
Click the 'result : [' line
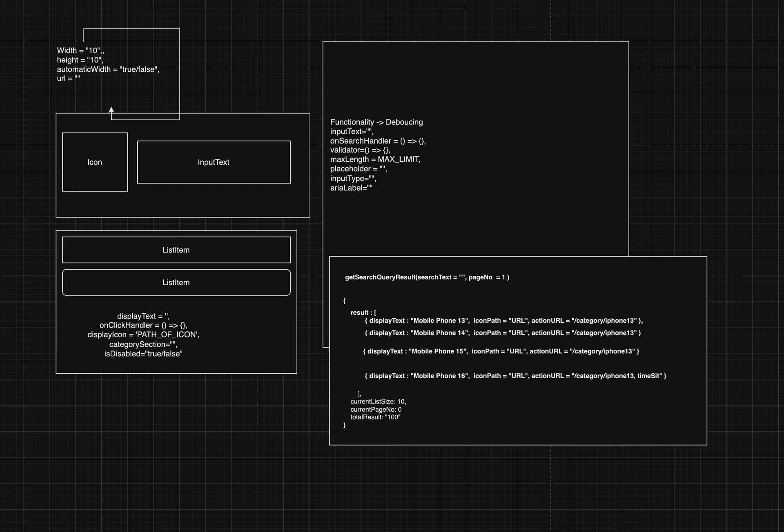[363, 313]
